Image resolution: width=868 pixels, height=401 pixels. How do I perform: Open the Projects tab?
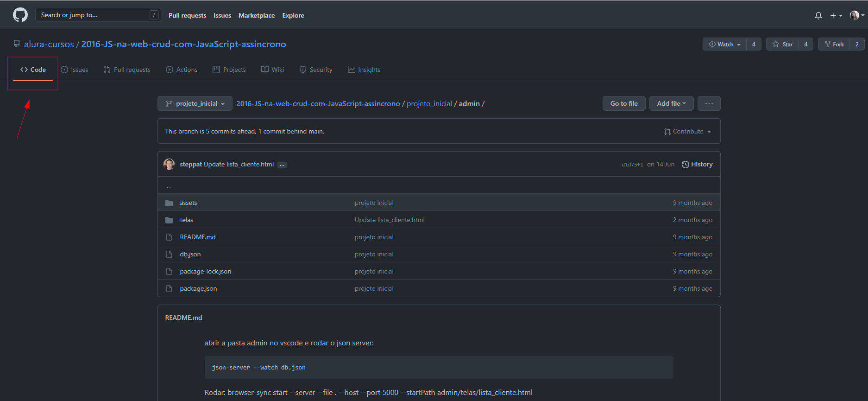(x=229, y=70)
